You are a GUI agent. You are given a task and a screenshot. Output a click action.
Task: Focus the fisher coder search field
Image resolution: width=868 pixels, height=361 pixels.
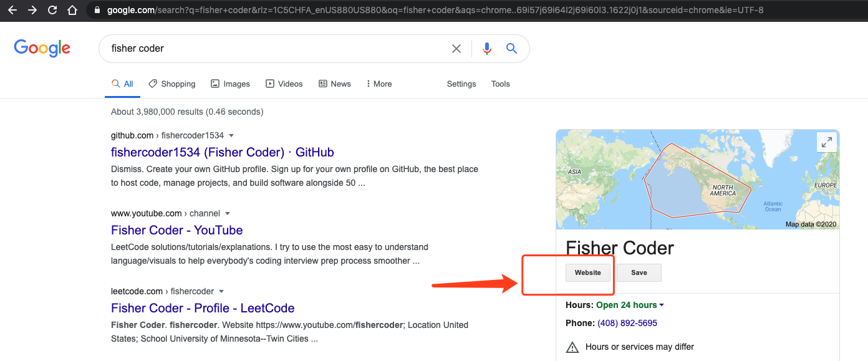tap(274, 49)
